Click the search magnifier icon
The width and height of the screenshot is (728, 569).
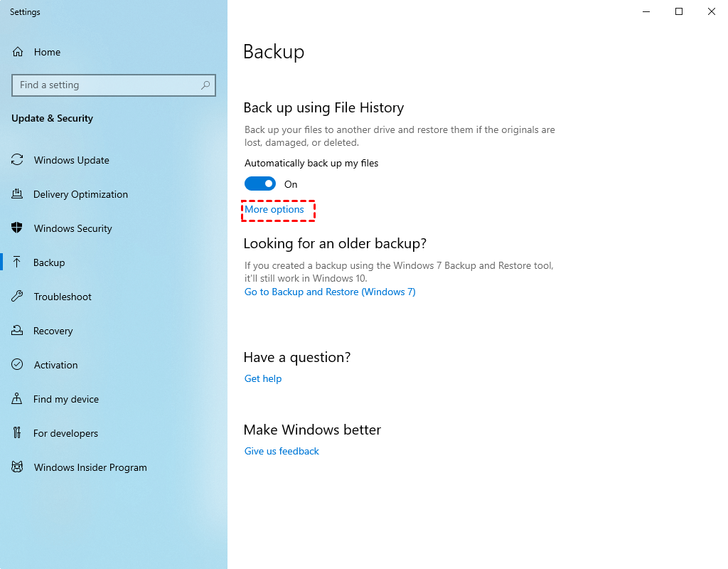click(x=205, y=85)
